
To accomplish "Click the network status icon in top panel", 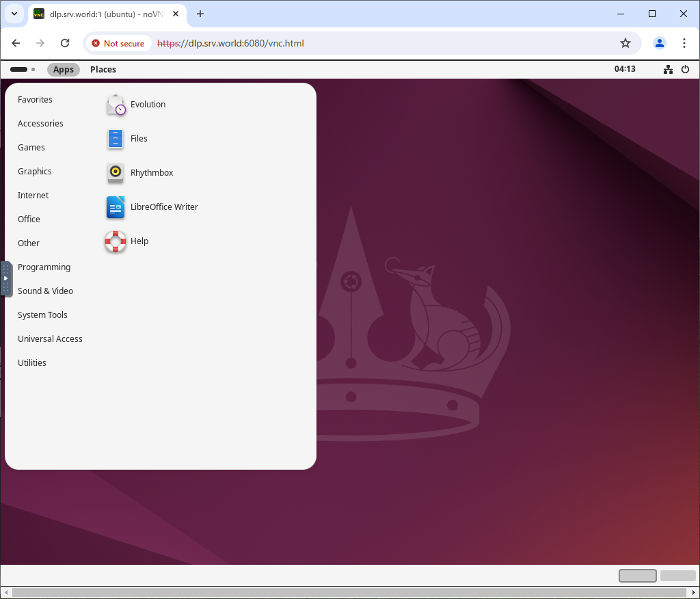I will (668, 69).
